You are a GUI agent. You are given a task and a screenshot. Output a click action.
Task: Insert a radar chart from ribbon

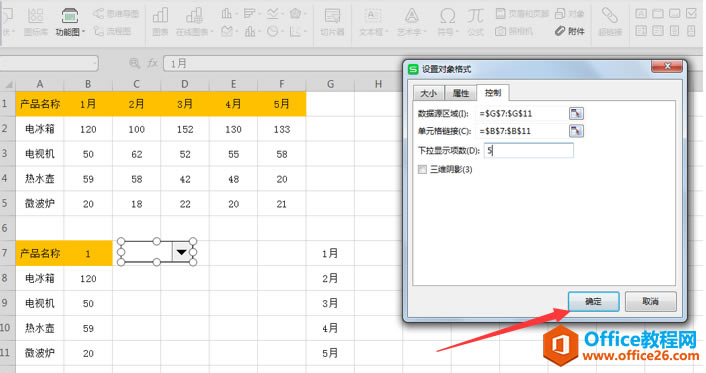click(298, 14)
